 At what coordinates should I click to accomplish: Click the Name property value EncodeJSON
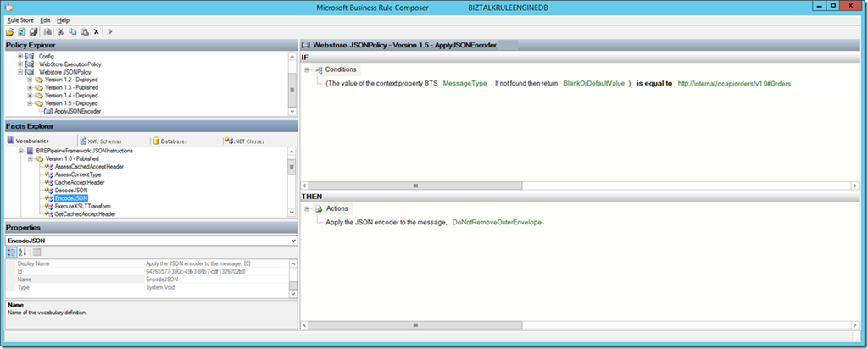click(216, 280)
